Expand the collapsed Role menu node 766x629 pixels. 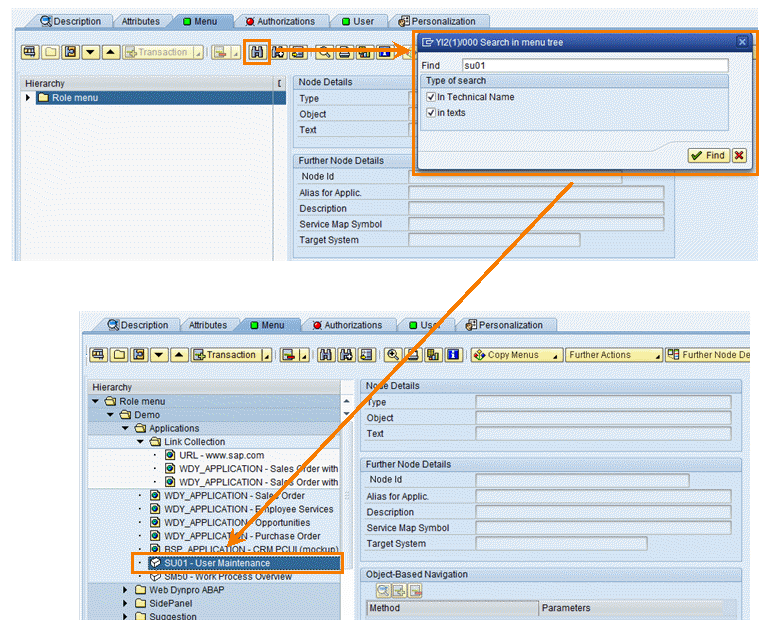pos(29,98)
